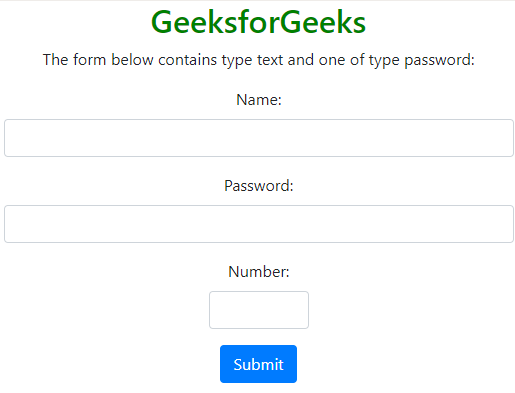Click the "Password:" label text
This screenshot has height=393, width=515.
click(259, 186)
